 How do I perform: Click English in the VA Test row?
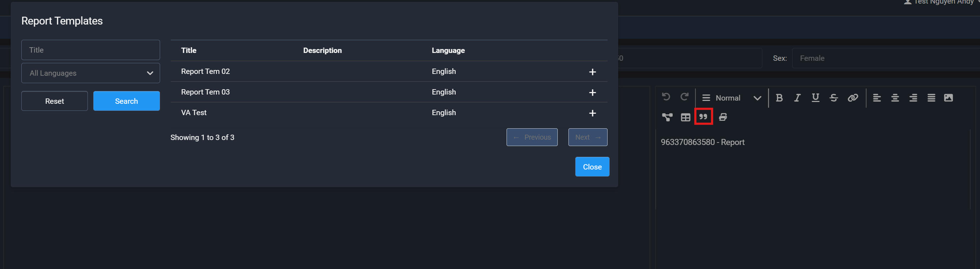(x=444, y=112)
